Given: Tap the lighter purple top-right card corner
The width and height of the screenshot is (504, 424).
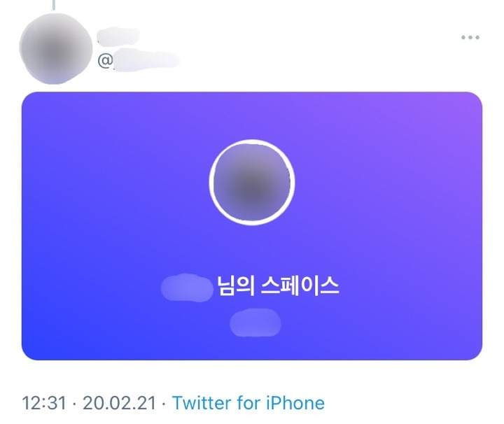Looking at the screenshot, I should point(463,108).
